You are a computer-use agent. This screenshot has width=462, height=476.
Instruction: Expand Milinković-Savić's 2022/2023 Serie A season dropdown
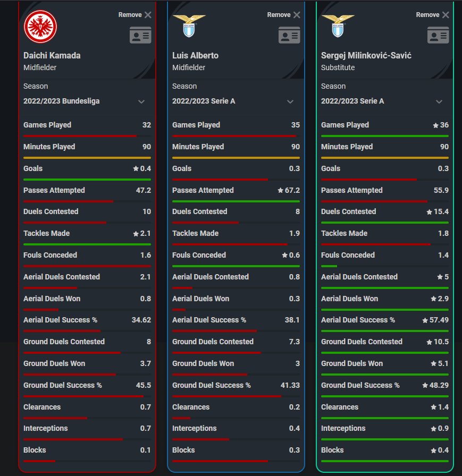[x=385, y=101]
